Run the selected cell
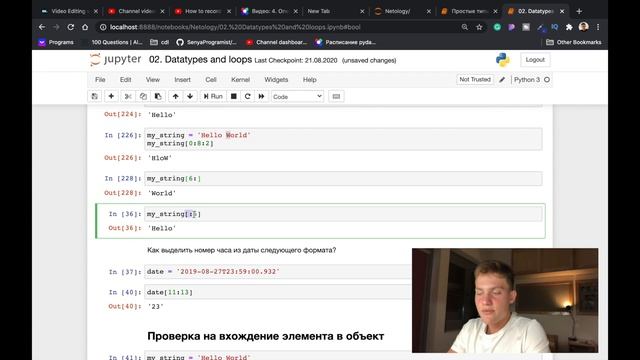Screen dimensions: 640x360 click(213, 96)
